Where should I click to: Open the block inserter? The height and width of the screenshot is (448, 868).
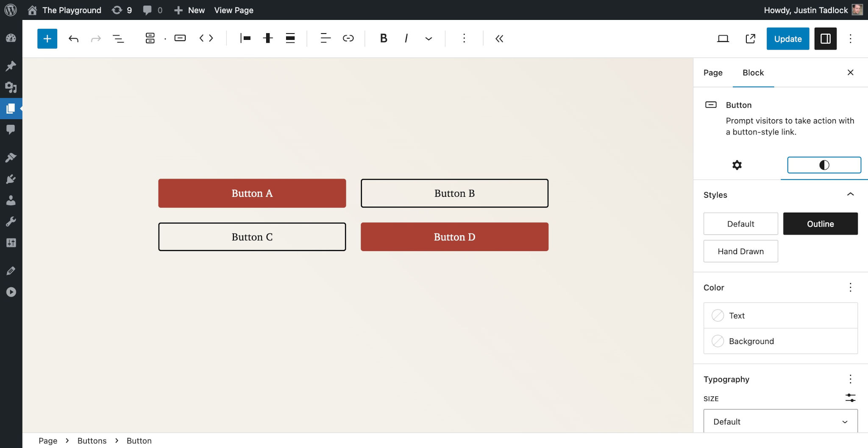point(47,38)
